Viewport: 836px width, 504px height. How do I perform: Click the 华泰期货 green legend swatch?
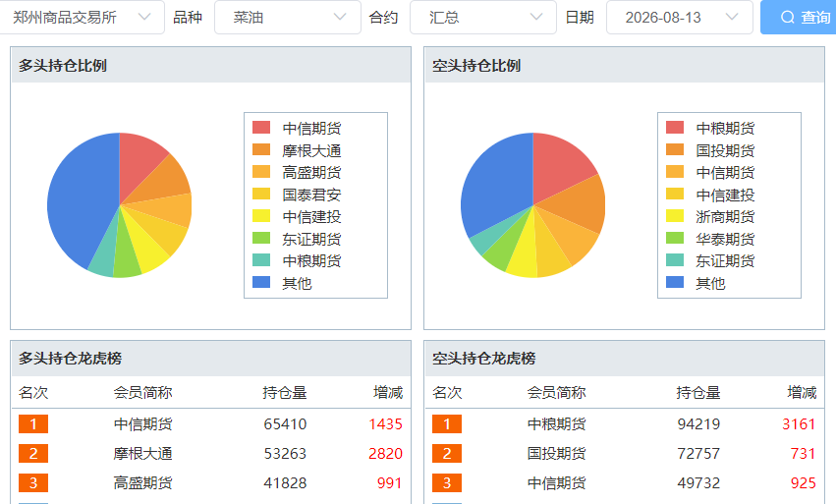[x=675, y=239]
